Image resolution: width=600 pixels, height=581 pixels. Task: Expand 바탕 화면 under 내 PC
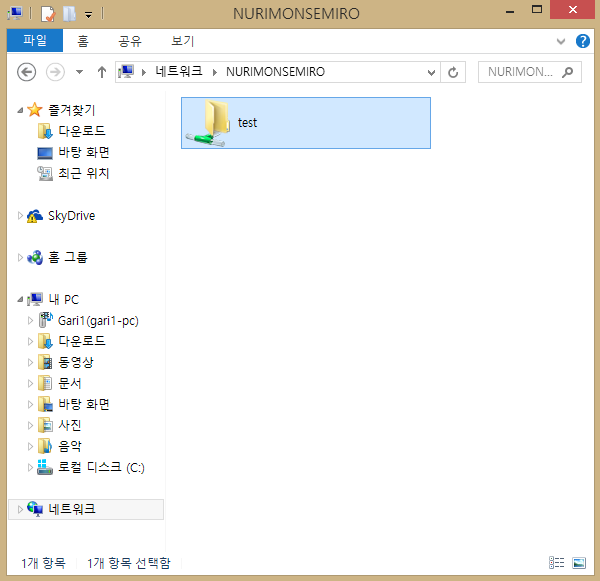click(30, 405)
